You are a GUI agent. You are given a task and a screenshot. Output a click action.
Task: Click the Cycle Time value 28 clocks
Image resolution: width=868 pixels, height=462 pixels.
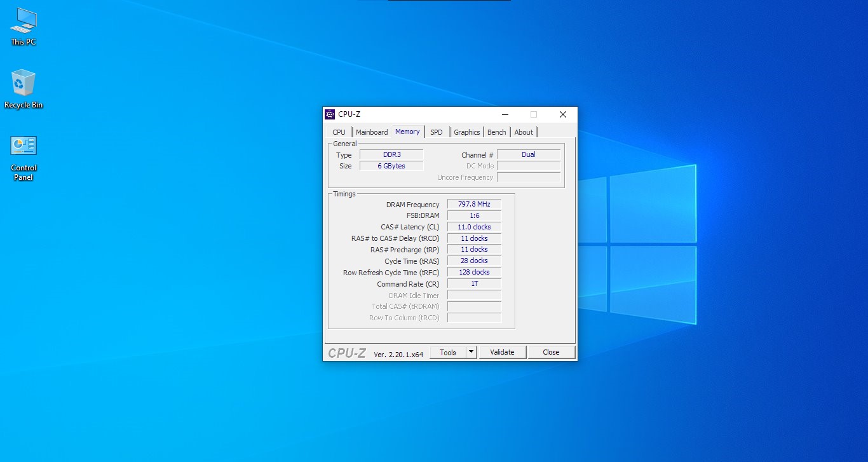click(475, 261)
